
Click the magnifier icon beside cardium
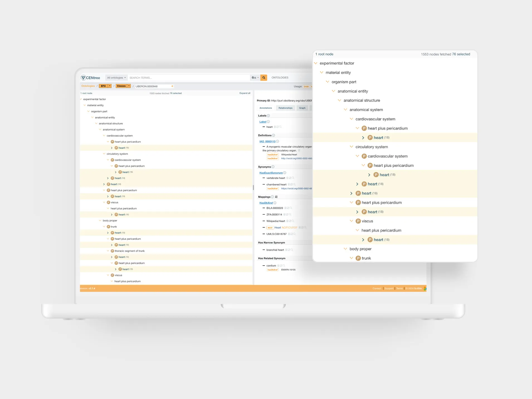[x=284, y=265]
